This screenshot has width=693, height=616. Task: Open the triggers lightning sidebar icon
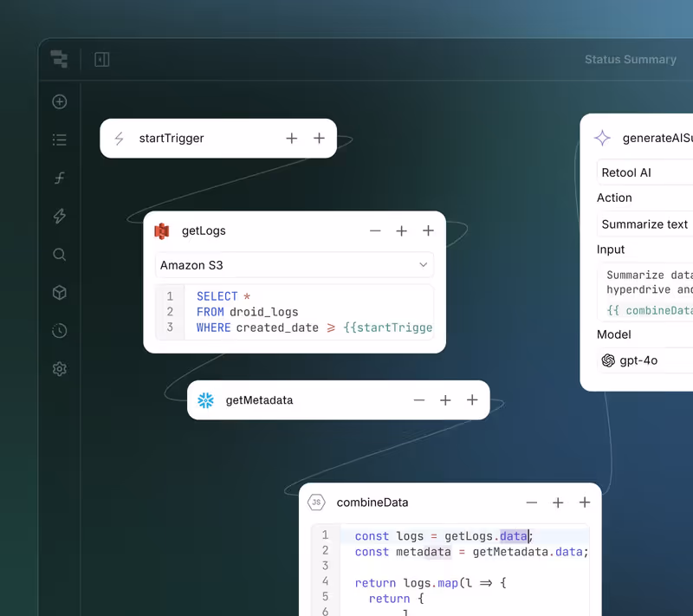(x=60, y=216)
